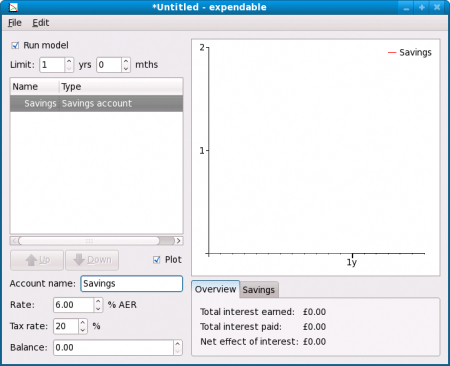Decrease the Limit months spinner down arrow
Viewport: 450px width, 366px height.
point(126,68)
